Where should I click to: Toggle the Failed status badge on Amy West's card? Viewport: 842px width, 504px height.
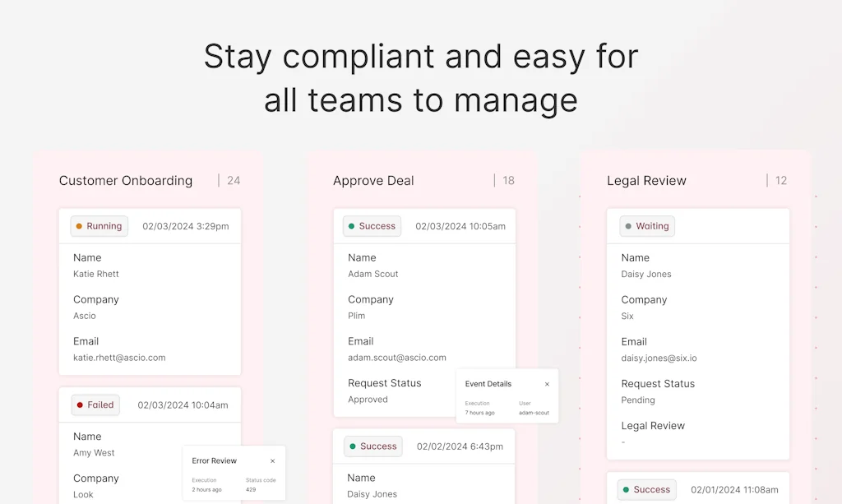pos(95,405)
